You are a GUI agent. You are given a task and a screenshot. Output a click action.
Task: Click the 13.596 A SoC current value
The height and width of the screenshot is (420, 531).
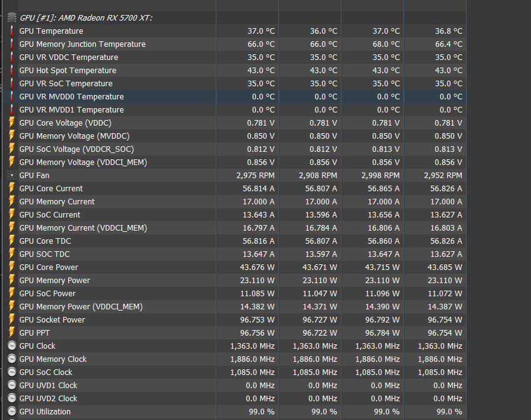(x=321, y=215)
